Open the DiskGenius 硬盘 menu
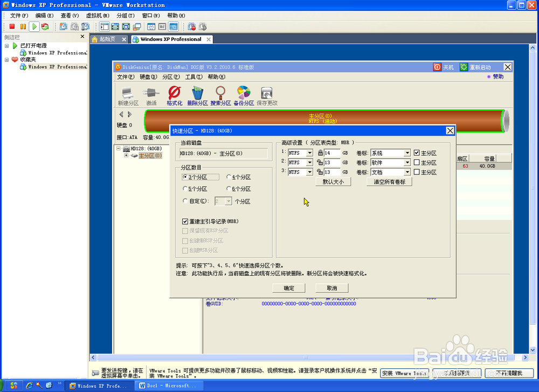 pyautogui.click(x=148, y=77)
